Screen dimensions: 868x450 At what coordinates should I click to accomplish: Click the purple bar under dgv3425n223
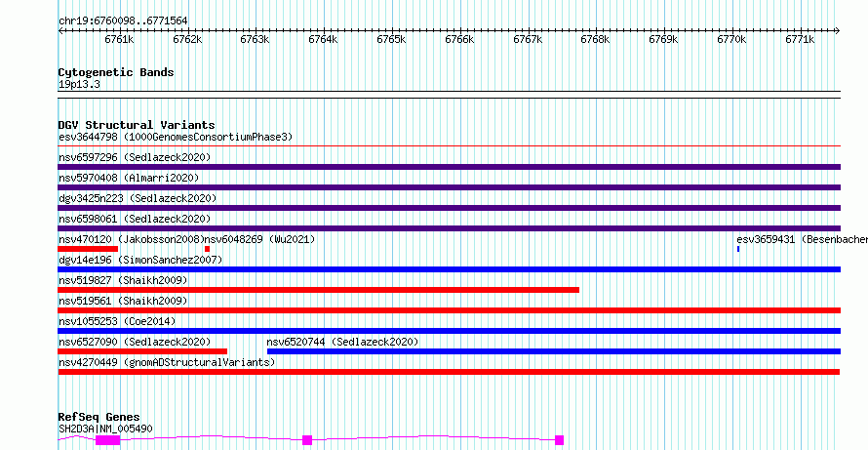coord(449,208)
